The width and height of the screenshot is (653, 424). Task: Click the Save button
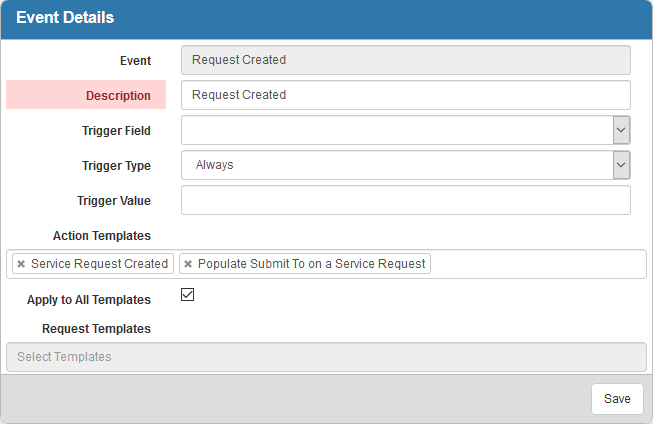click(617, 399)
